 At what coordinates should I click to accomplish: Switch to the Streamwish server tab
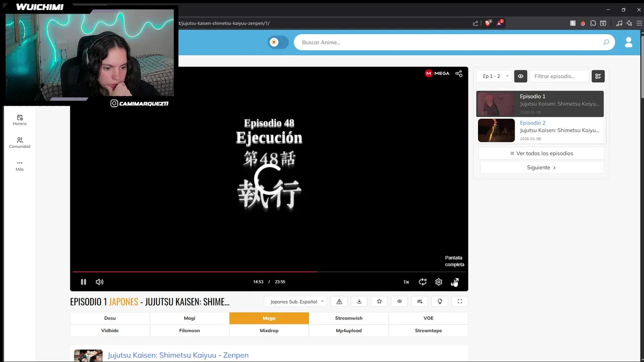pyautogui.click(x=349, y=318)
